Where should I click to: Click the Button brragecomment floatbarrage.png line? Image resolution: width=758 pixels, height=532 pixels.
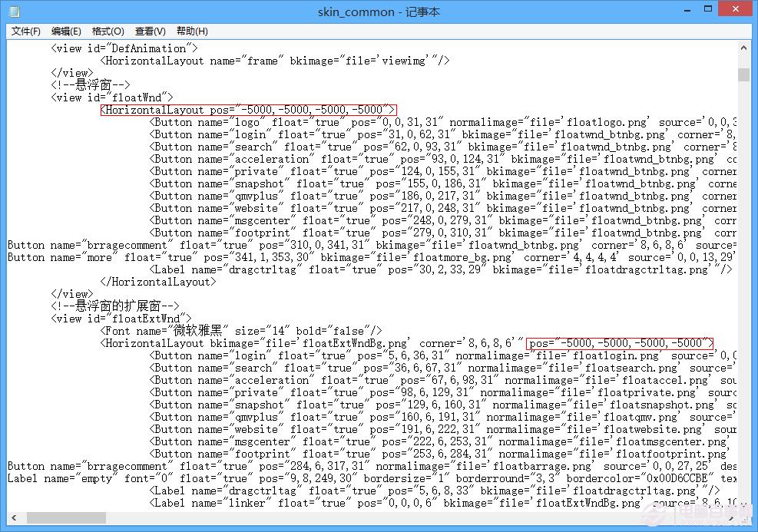(372, 466)
